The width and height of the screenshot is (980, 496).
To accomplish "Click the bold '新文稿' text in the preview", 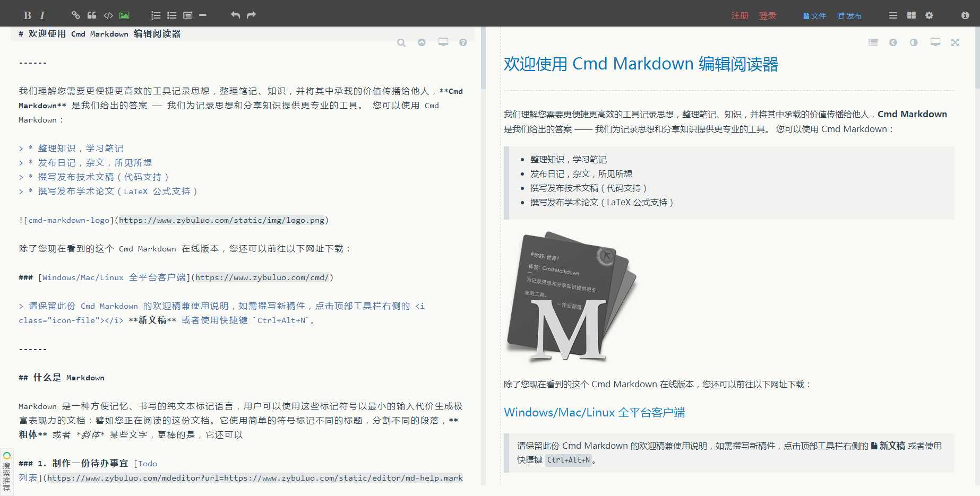I will 892,446.
